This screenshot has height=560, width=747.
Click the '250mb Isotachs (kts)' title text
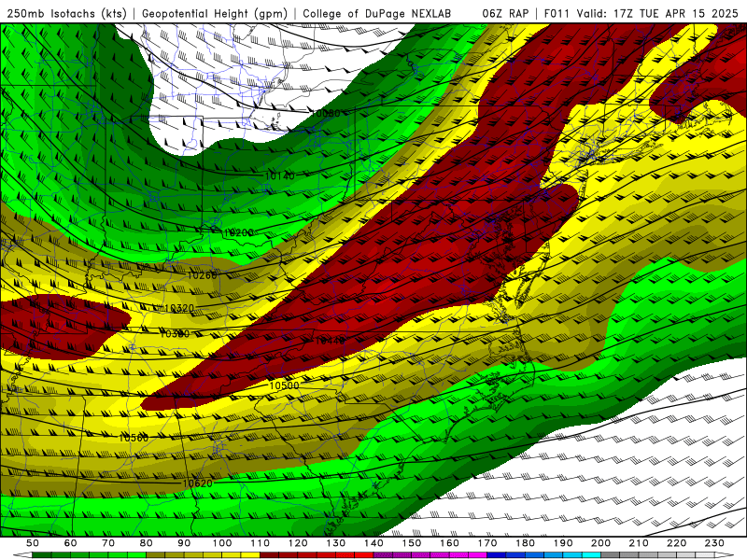pos(67,14)
